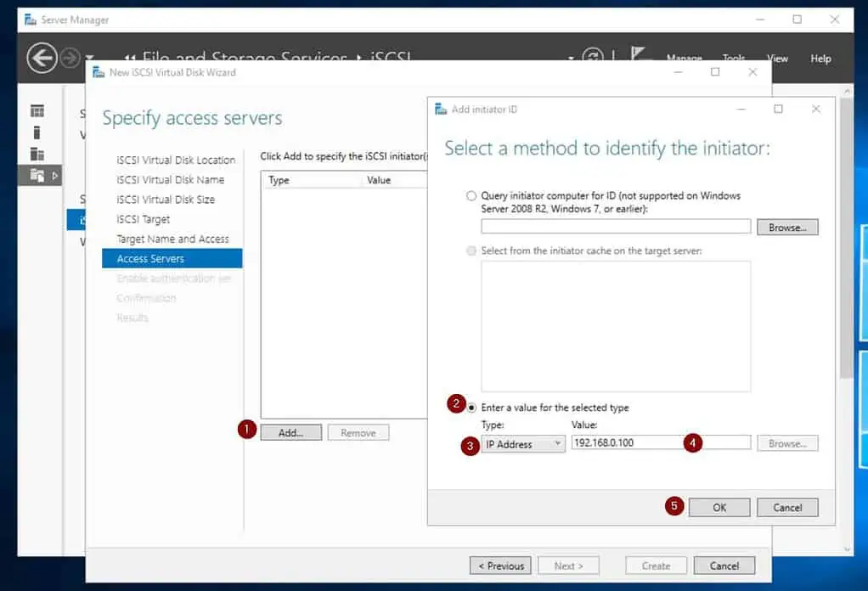Select Enter a value for selected type
Viewport: 868px width, 591px height.
(x=471, y=408)
